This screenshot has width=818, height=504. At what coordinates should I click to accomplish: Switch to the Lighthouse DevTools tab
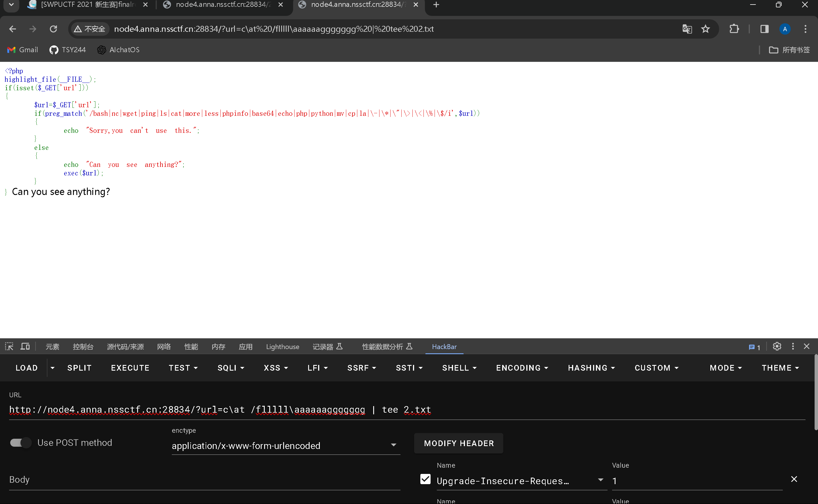(x=282, y=347)
